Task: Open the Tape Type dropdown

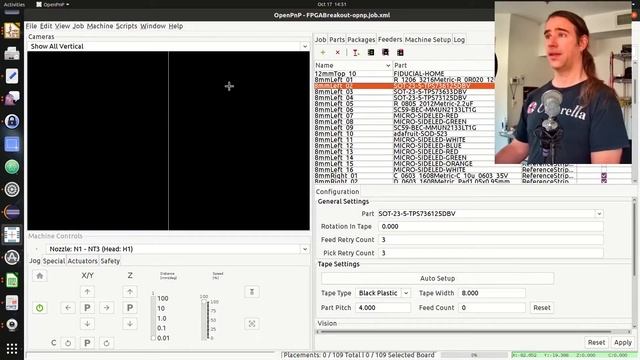Action: [x=406, y=293]
